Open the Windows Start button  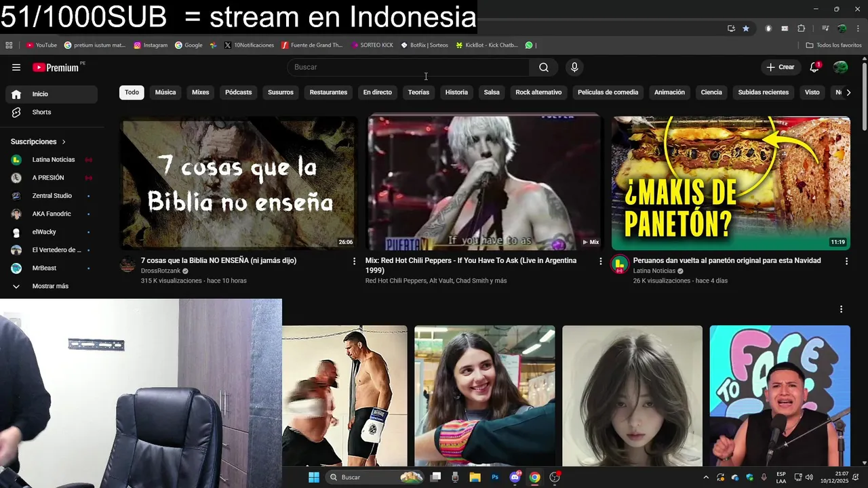point(313,477)
